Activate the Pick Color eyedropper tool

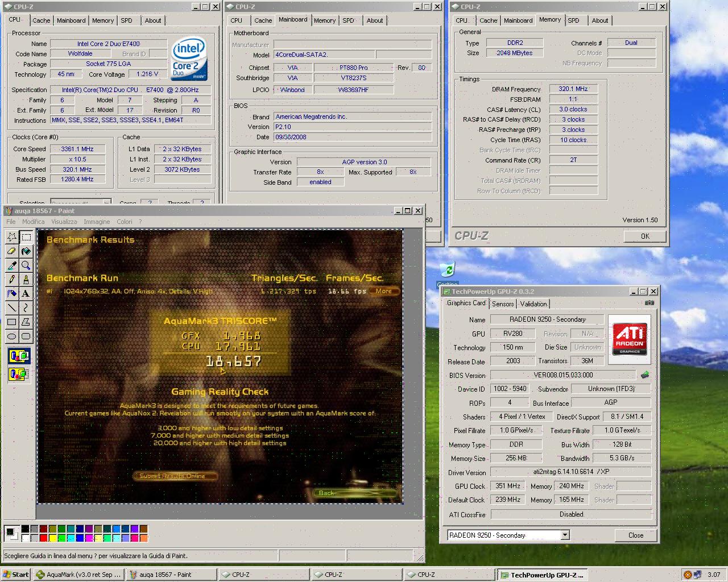12,265
